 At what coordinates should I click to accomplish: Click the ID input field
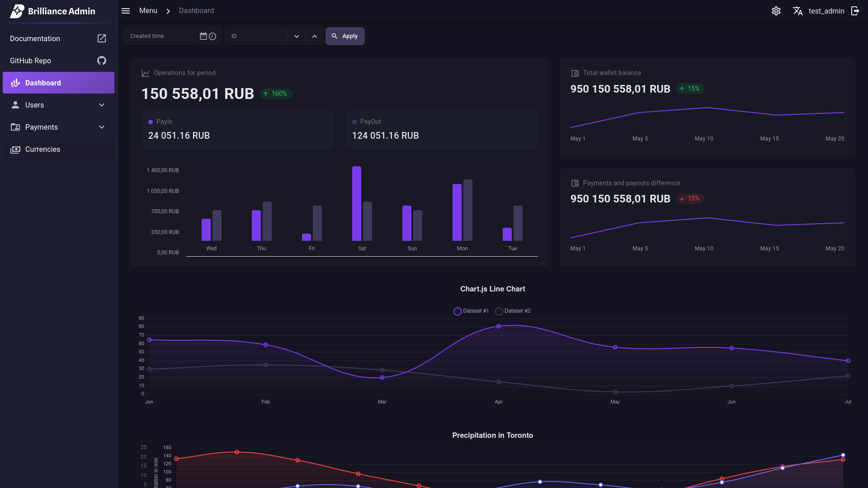point(258,36)
